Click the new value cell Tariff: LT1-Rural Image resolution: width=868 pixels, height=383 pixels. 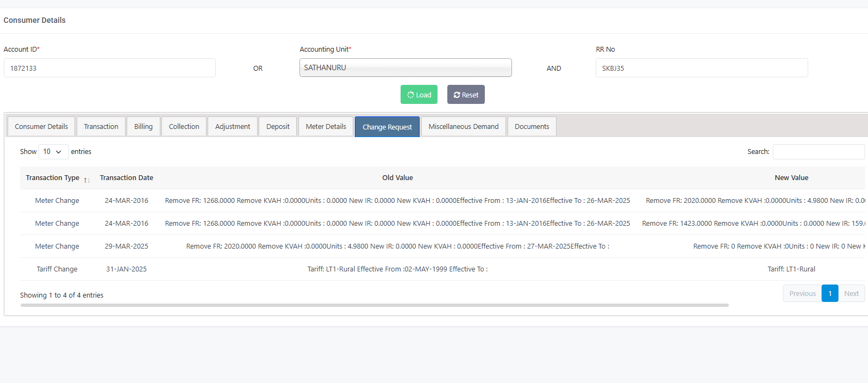tap(791, 269)
